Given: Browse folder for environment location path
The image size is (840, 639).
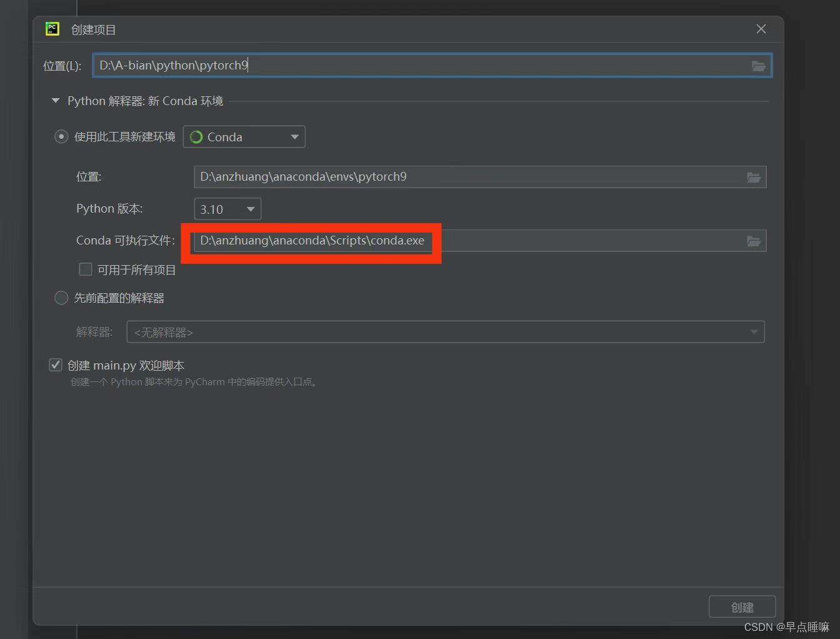Looking at the screenshot, I should tap(754, 178).
